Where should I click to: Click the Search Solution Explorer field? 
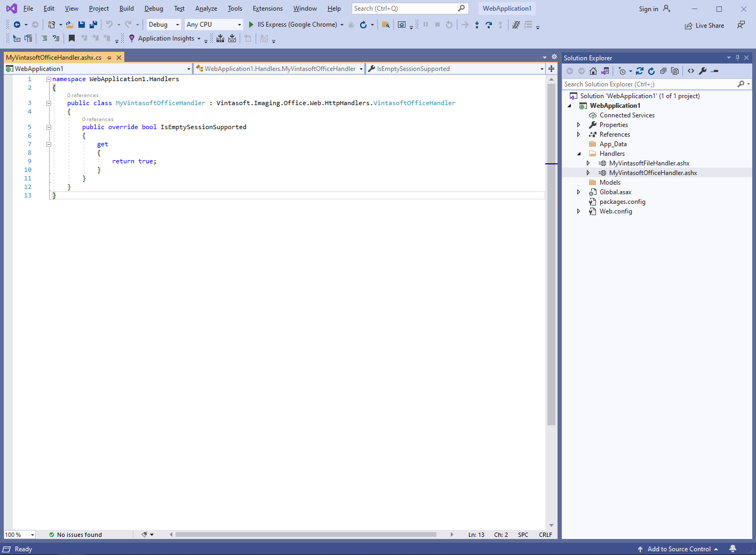click(648, 84)
